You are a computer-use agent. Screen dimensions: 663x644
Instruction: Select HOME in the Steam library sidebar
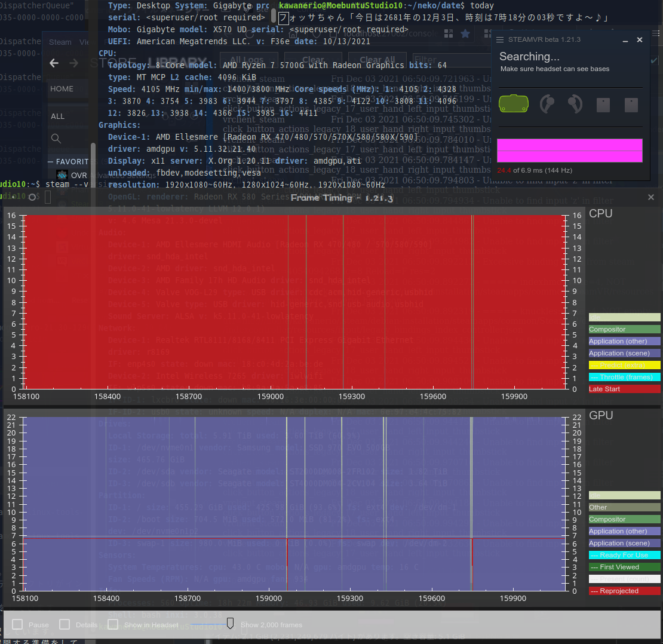coord(62,89)
